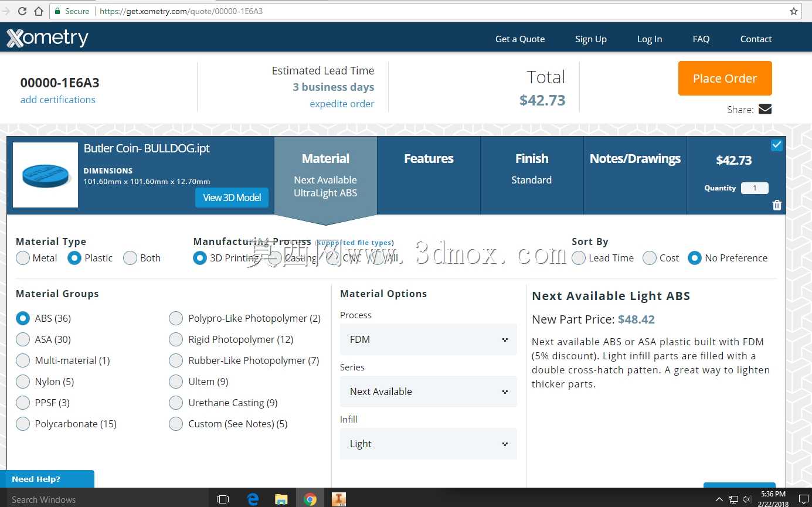Select Custom (See Notes) (5) group
Image resolution: width=812 pixels, height=507 pixels.
click(x=176, y=424)
